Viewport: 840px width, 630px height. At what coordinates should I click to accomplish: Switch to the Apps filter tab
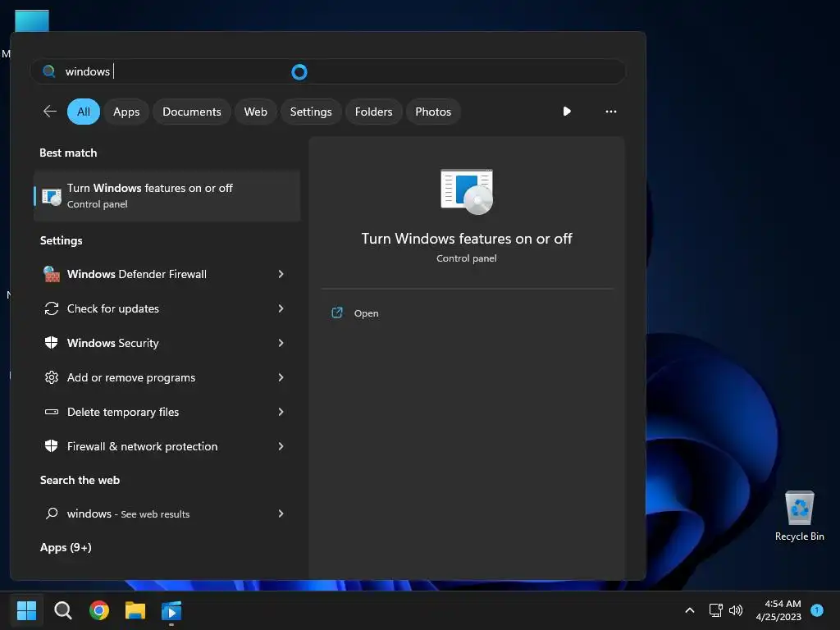click(x=126, y=112)
